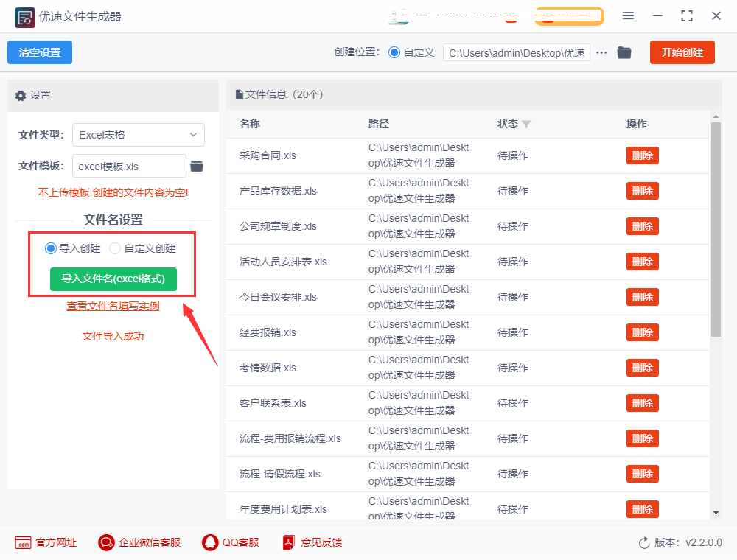The image size is (737, 560).
Task: Click scrollbar down arrow in file list
Action: pos(716,513)
